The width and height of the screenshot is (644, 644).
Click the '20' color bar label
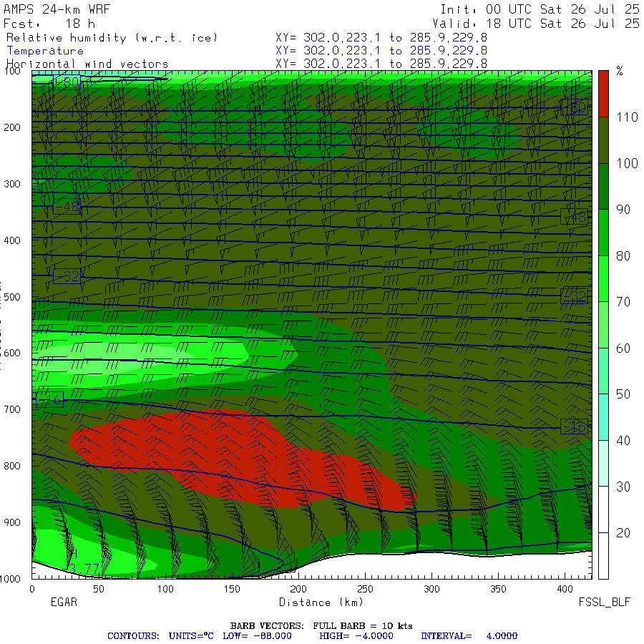click(x=623, y=533)
